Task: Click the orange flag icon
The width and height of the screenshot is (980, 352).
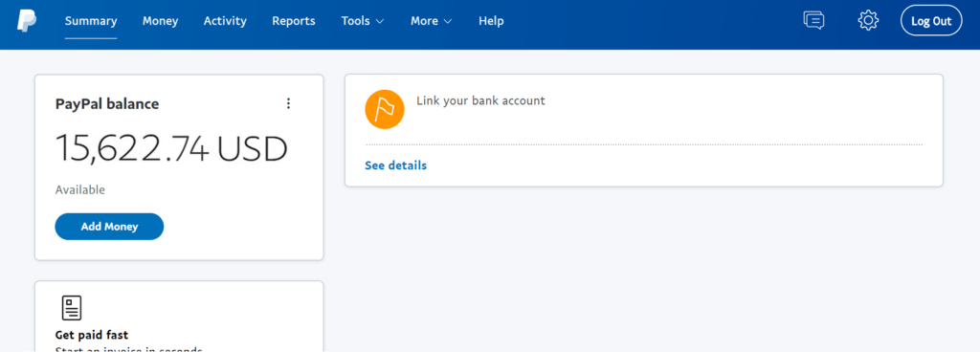Action: point(385,110)
